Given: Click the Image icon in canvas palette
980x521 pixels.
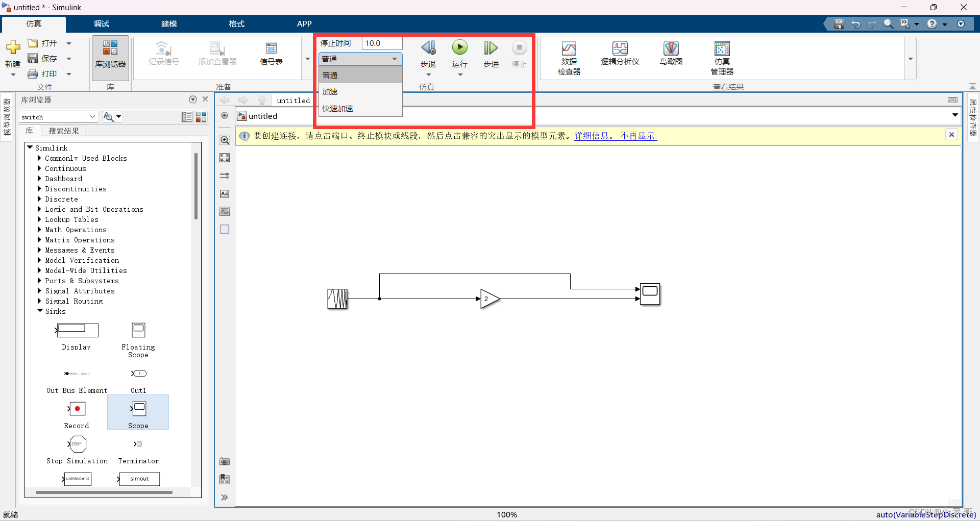Looking at the screenshot, I should [x=225, y=211].
